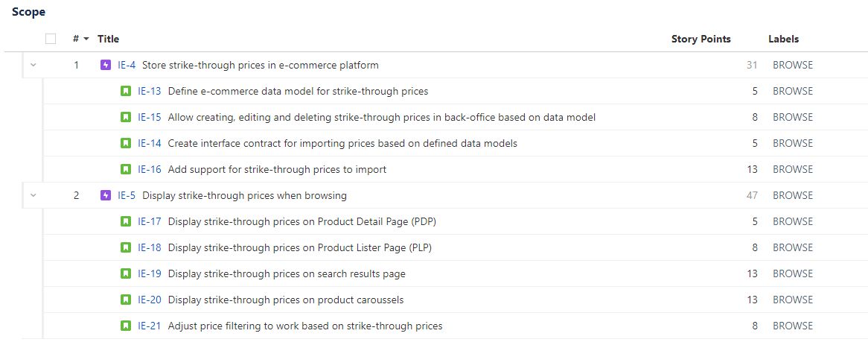Viewport: 868px width, 345px height.
Task: Click the purple epic icon for IE-4
Action: point(106,65)
